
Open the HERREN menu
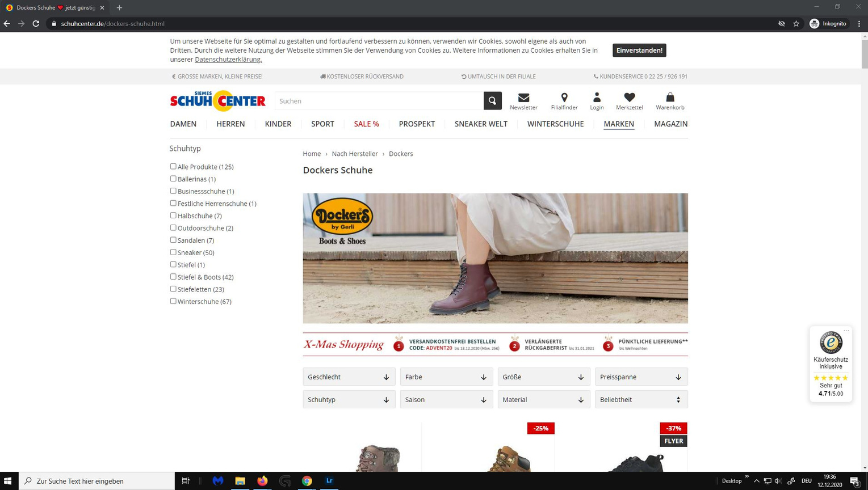(230, 124)
